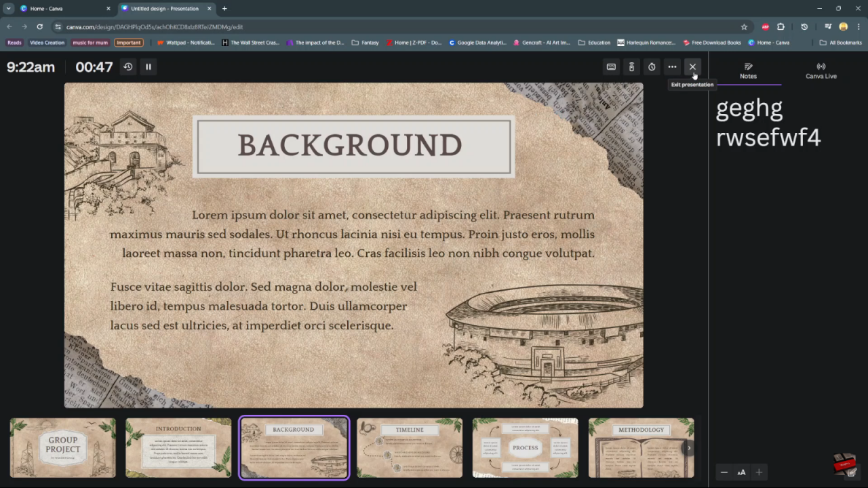Screen dimensions: 868x488
Task: Increase notes font size with plus
Action: point(759,472)
